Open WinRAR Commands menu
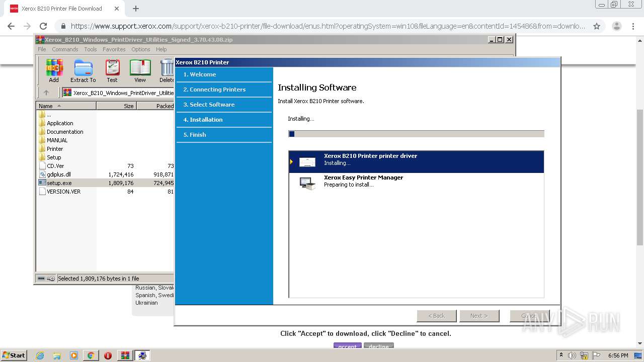The image size is (644, 362). tap(65, 49)
